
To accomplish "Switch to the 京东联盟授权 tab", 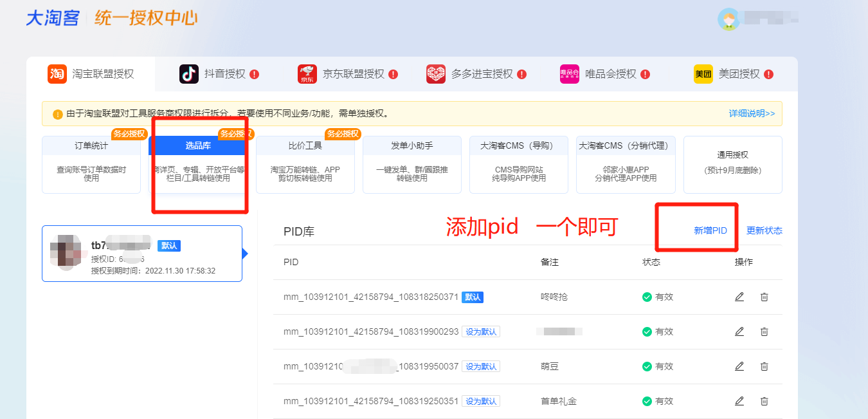I will (x=348, y=74).
